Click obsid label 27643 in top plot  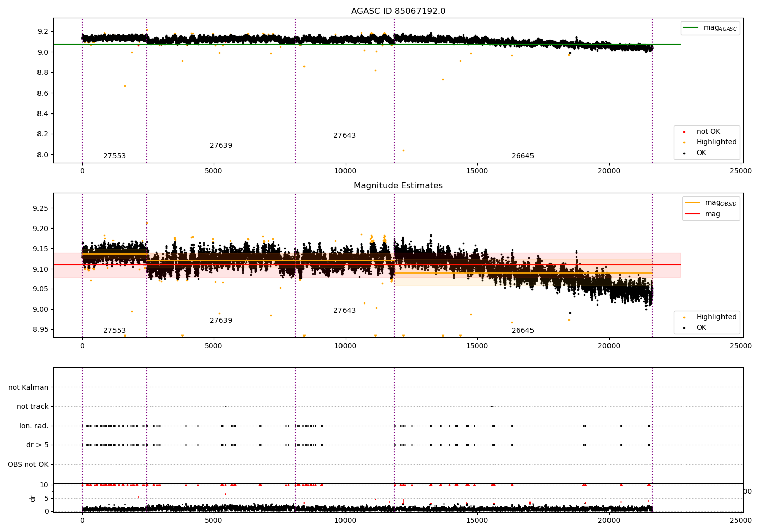pyautogui.click(x=345, y=136)
